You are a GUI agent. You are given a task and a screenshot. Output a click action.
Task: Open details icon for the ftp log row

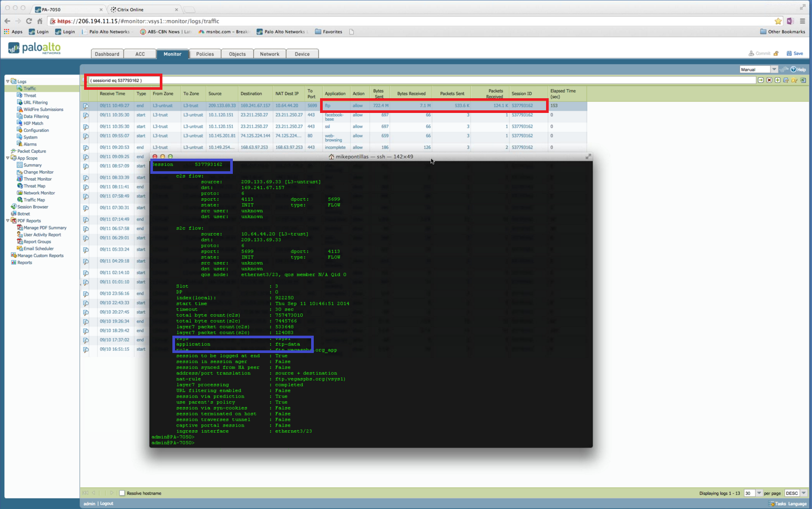pyautogui.click(x=86, y=106)
